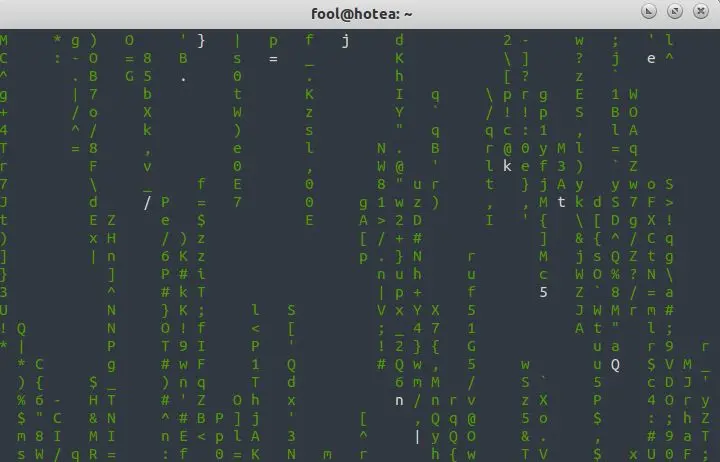Click the white vertical bar before 'y'
Screen dimensions: 720x462
click(x=417, y=436)
